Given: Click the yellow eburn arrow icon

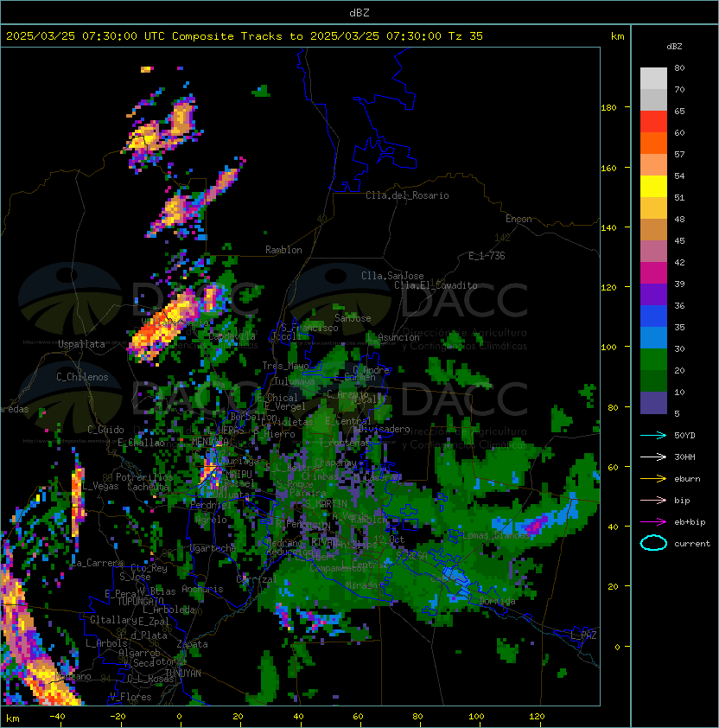Looking at the screenshot, I should click(x=653, y=479).
